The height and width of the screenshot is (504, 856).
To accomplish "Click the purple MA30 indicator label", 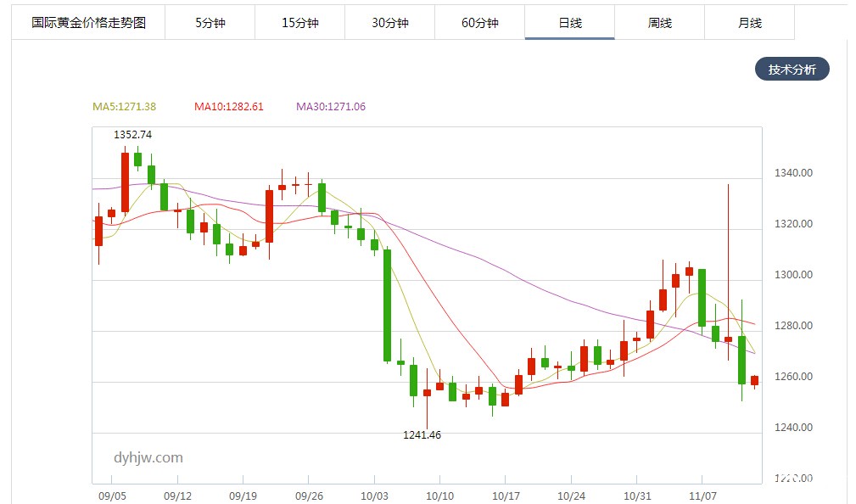I will pyautogui.click(x=330, y=107).
